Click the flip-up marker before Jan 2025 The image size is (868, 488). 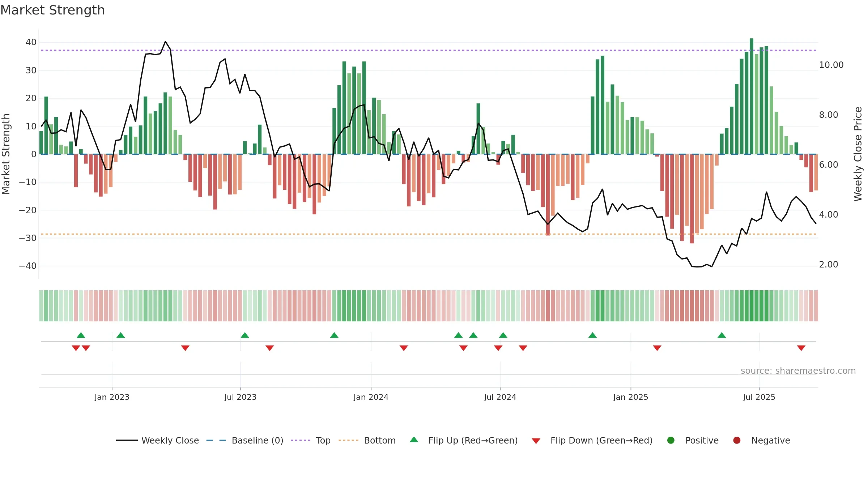click(x=592, y=335)
